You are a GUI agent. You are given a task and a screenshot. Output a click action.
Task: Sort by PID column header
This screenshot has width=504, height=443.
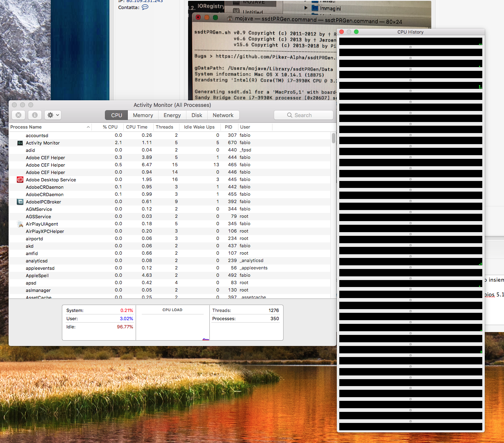[x=229, y=127]
